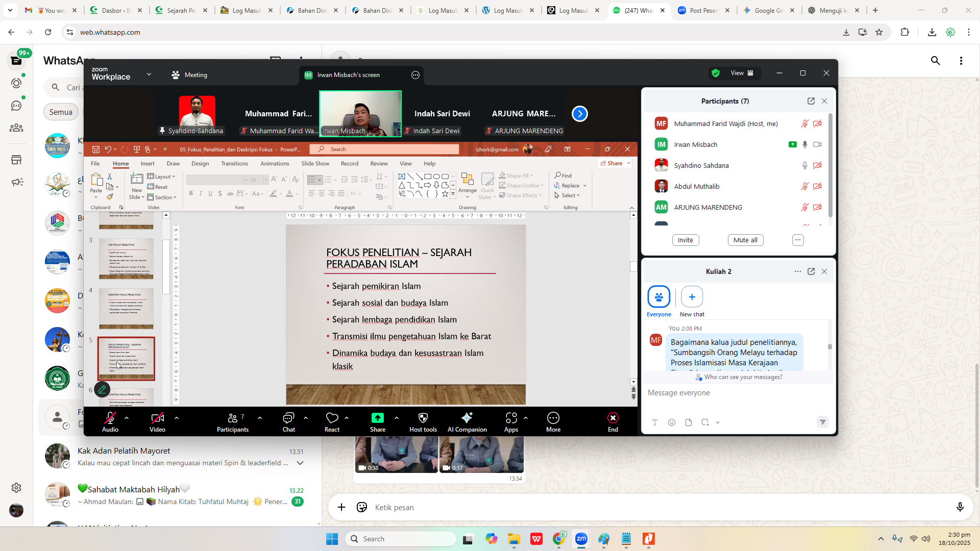Pop out the Participants panel

click(x=811, y=101)
